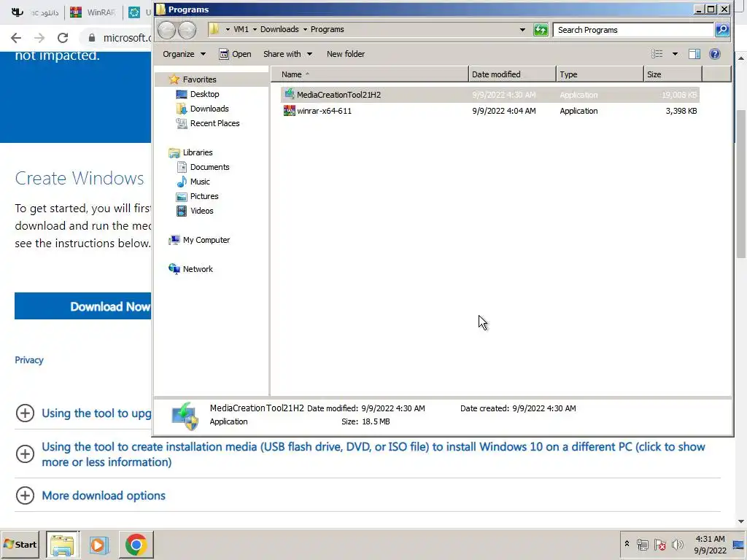
Task: Open the Share with dropdown
Action: point(287,54)
